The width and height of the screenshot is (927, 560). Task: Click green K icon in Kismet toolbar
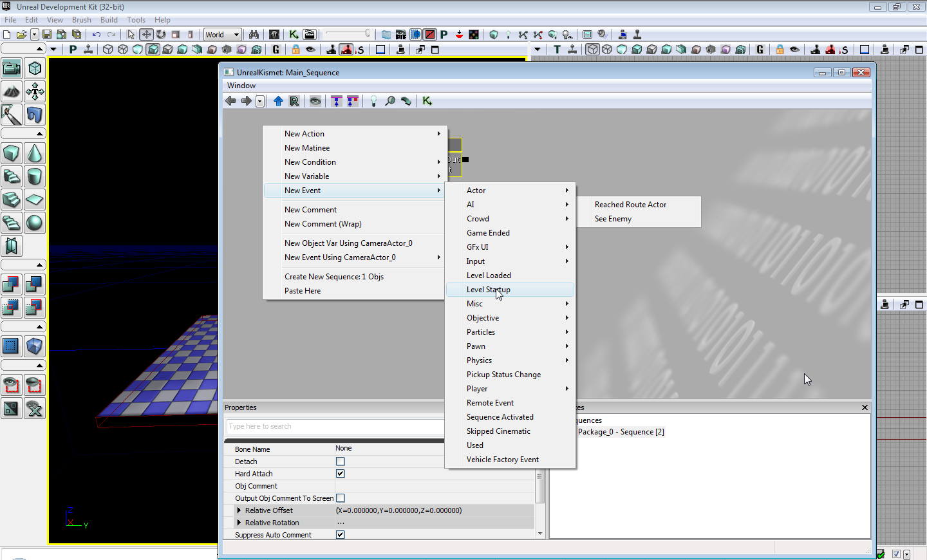point(427,101)
